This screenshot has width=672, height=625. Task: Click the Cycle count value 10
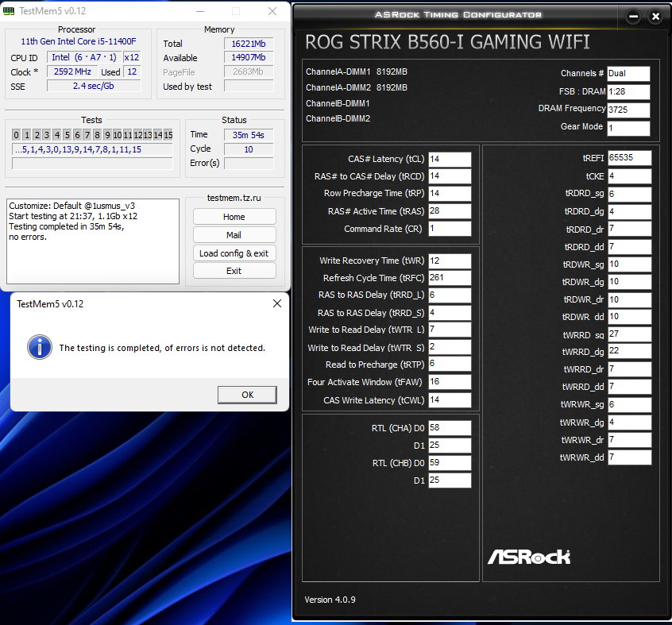coord(249,149)
